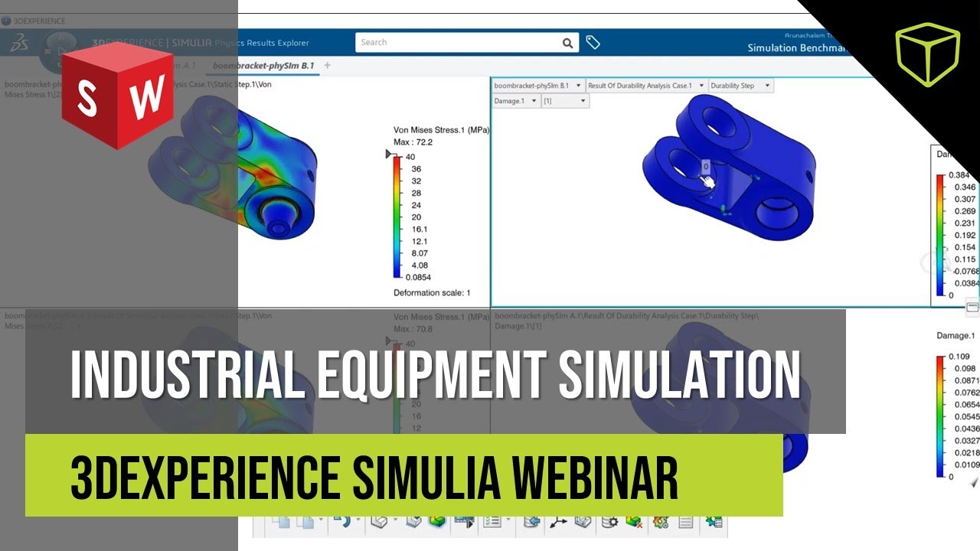Screen dimensions: 980x551
Task: Click the colored gears icon
Action: [x=660, y=522]
